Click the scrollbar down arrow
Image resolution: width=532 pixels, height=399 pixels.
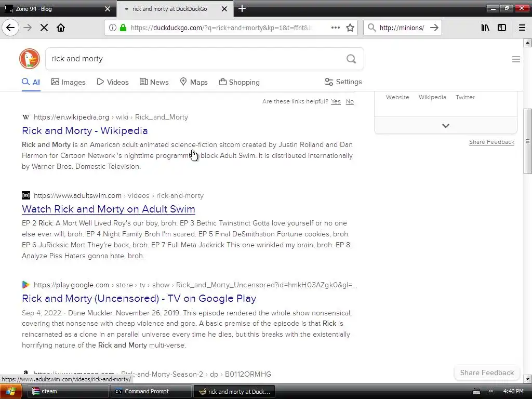point(527,379)
